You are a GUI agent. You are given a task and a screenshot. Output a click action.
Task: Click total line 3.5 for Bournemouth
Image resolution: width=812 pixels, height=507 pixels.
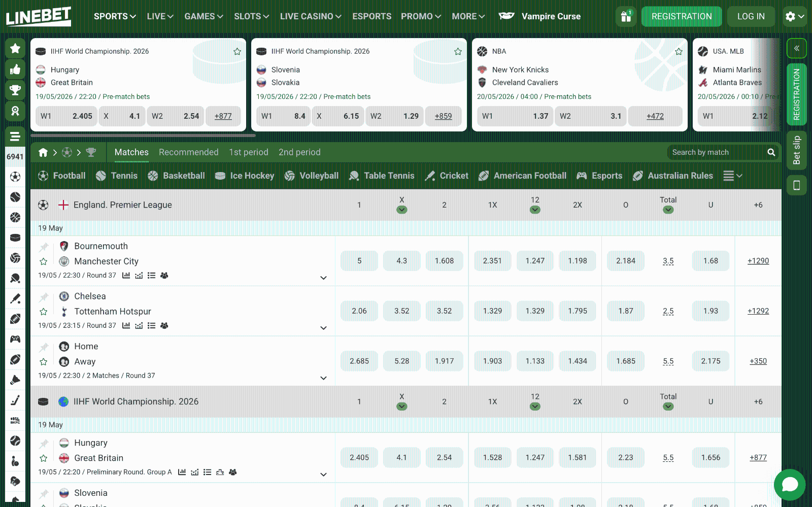click(668, 261)
